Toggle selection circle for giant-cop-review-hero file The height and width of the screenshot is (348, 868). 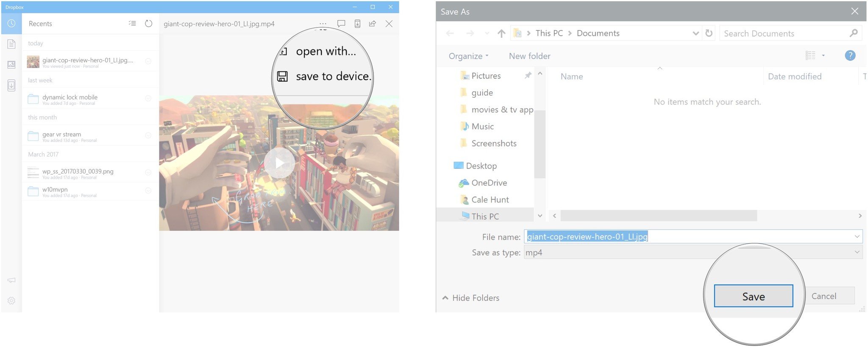click(x=148, y=61)
